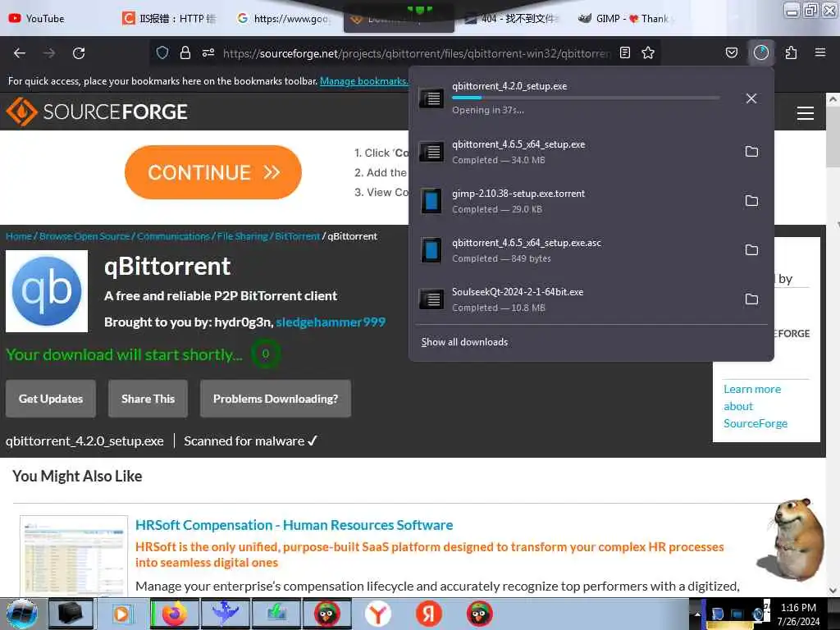Open the Yandex Browser Y taskbar icon
Viewport: 840px width, 630px height.
(x=378, y=614)
